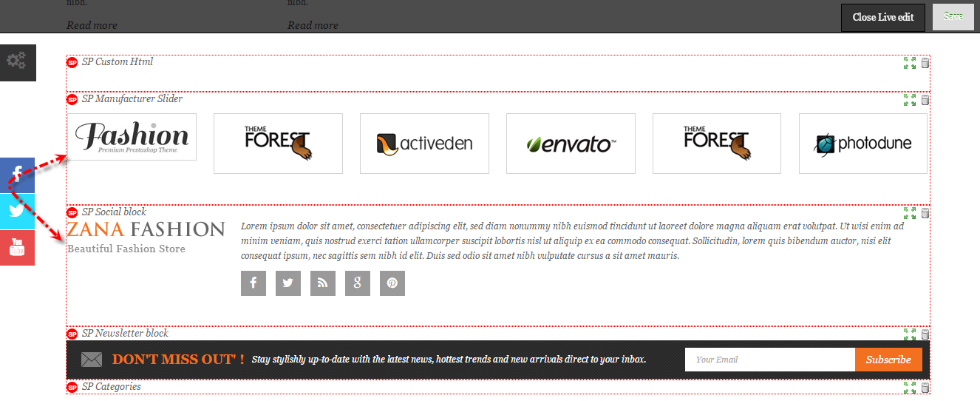This screenshot has width=980, height=401.
Task: Click the gray Twitter icon in Social block
Action: 288,283
